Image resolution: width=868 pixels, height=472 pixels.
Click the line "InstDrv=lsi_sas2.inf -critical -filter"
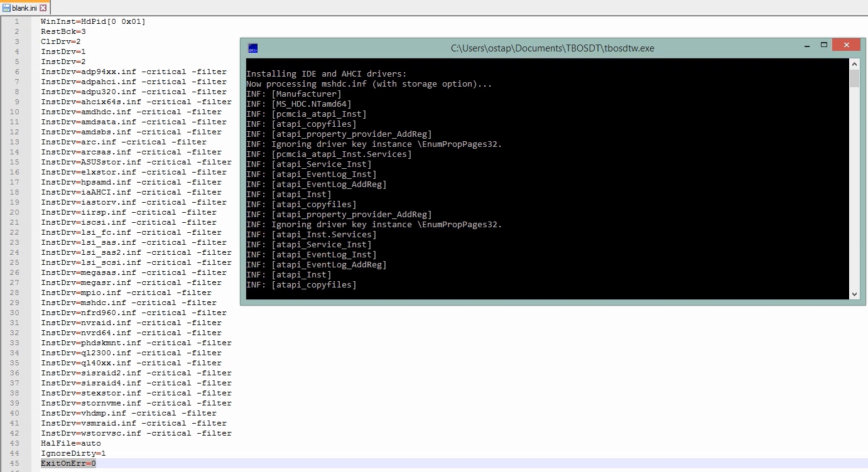click(x=136, y=252)
